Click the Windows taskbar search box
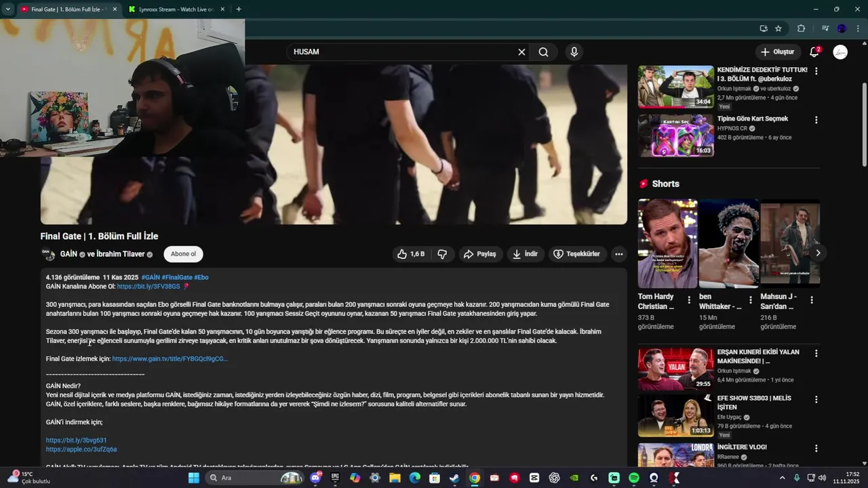The width and height of the screenshot is (868, 488). click(254, 478)
